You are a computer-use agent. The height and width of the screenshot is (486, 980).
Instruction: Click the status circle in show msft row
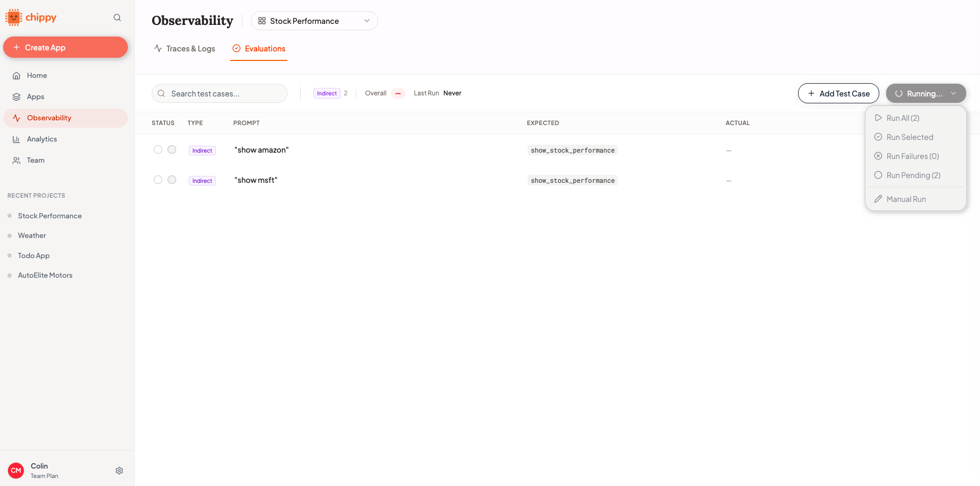tap(172, 180)
